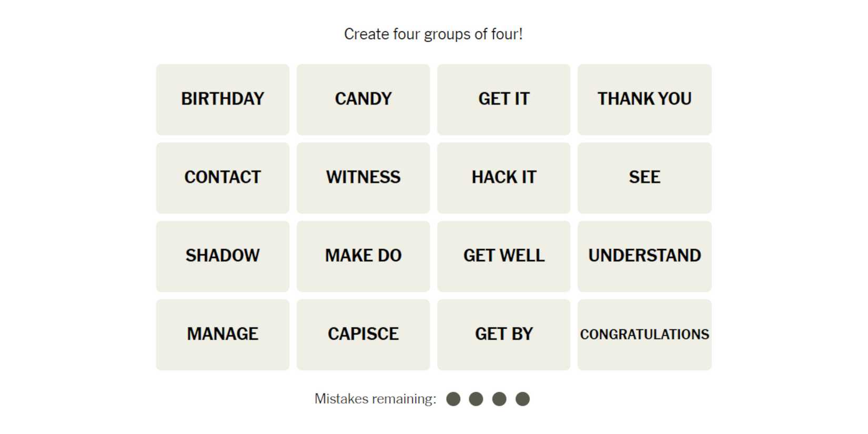The image size is (868, 434).
Task: Click the last mistakes remaining dot
Action: pyautogui.click(x=522, y=399)
